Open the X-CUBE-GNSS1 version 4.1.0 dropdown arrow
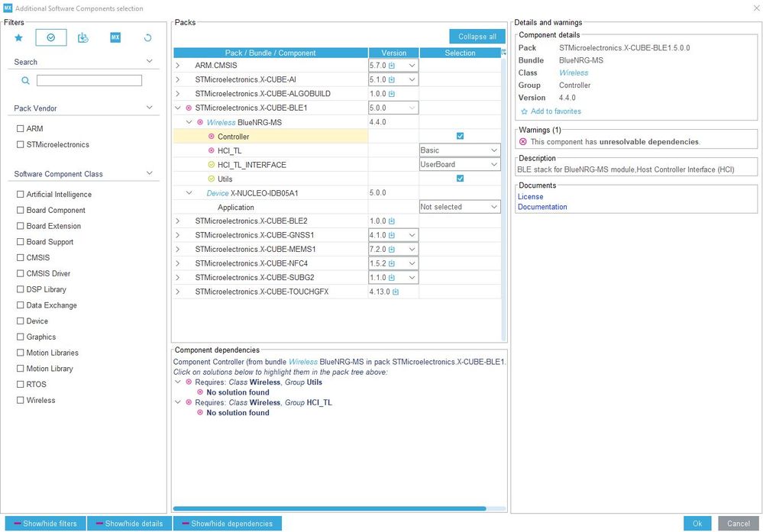763x532 pixels. click(x=412, y=235)
